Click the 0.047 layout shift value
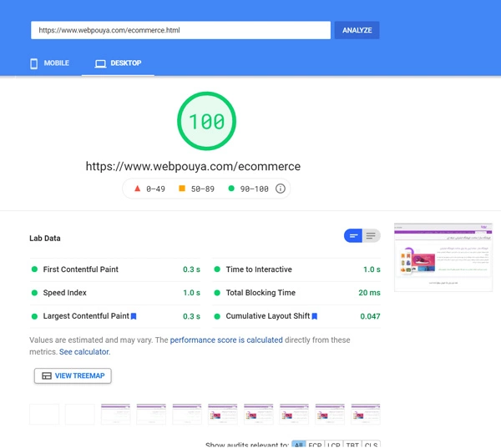The image size is (501, 448). [x=370, y=316]
